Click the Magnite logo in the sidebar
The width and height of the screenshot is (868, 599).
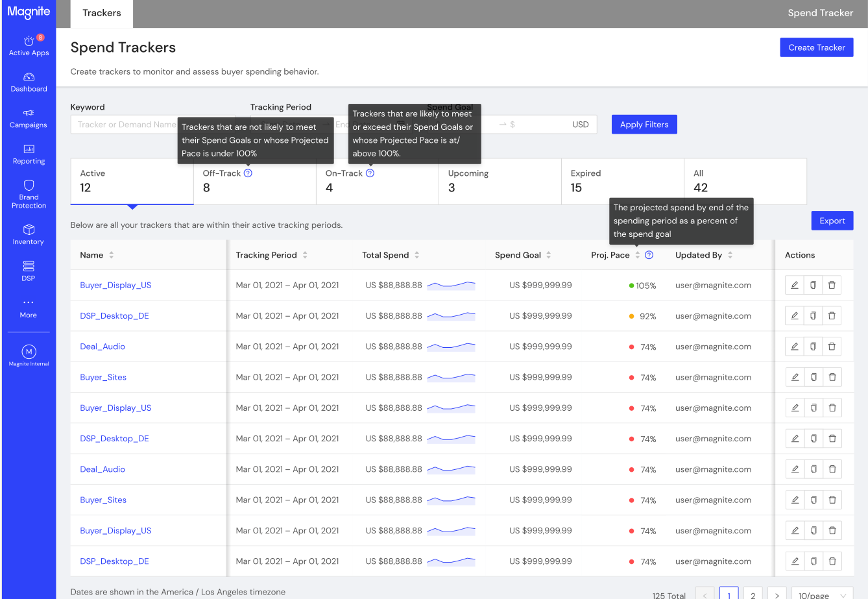click(29, 12)
